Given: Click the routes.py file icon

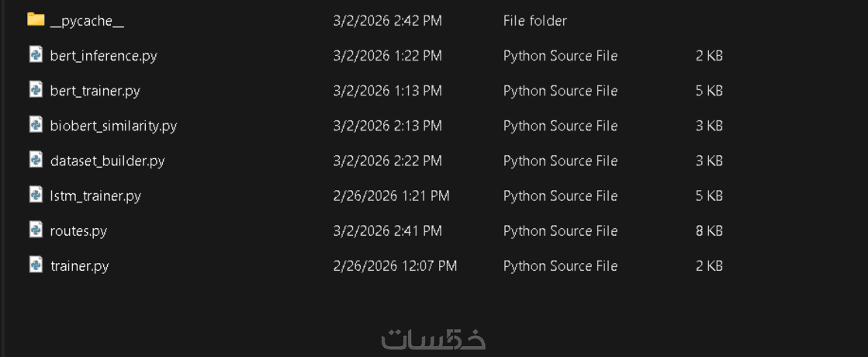Looking at the screenshot, I should click(x=36, y=230).
